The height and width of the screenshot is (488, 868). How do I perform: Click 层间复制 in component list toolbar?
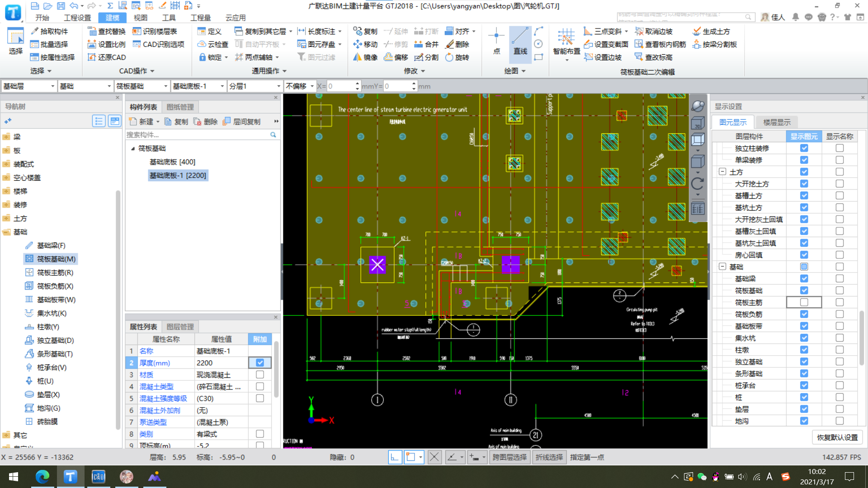click(242, 122)
